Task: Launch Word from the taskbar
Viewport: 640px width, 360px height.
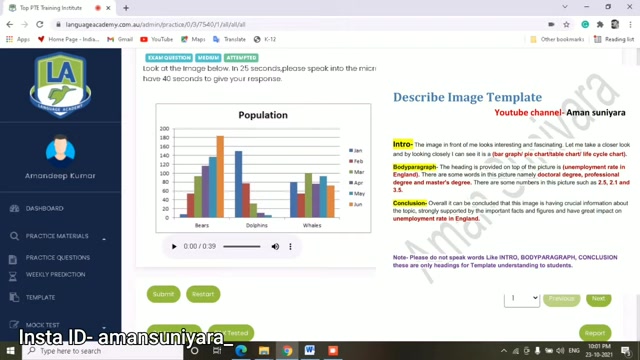Action: point(309,351)
